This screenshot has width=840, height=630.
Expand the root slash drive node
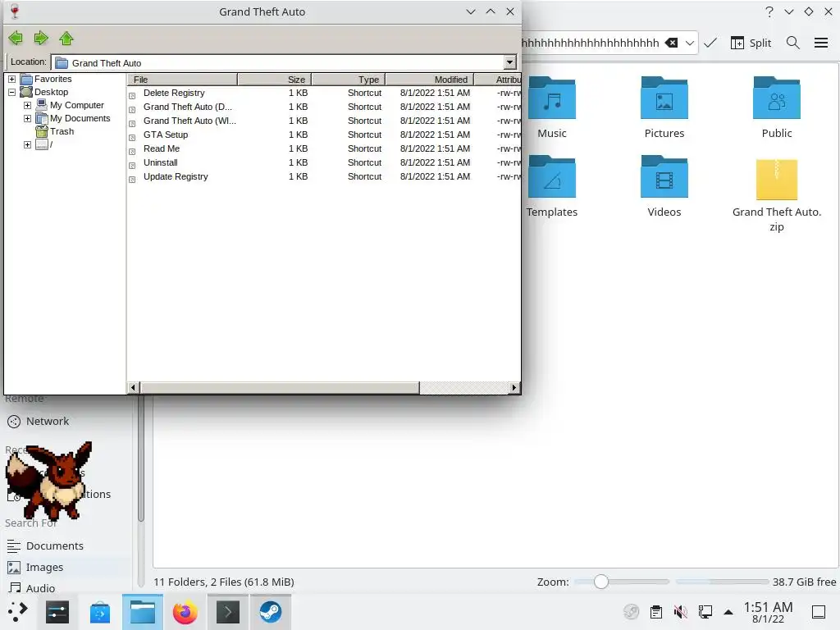[x=27, y=144]
